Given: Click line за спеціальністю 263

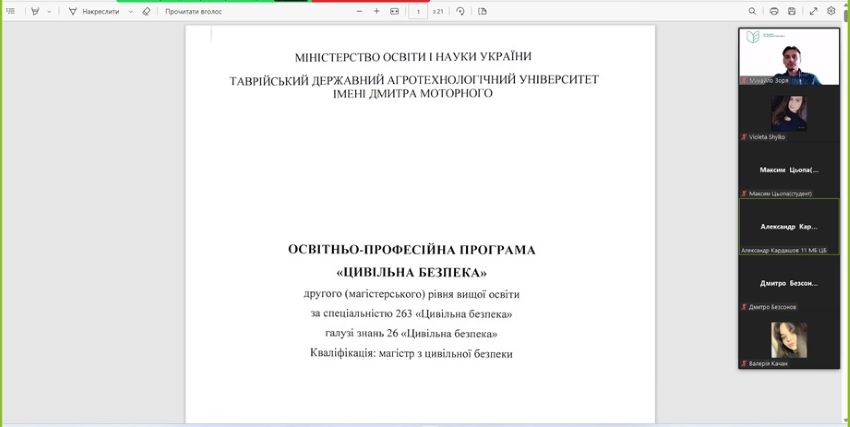Looking at the screenshot, I should [412, 314].
